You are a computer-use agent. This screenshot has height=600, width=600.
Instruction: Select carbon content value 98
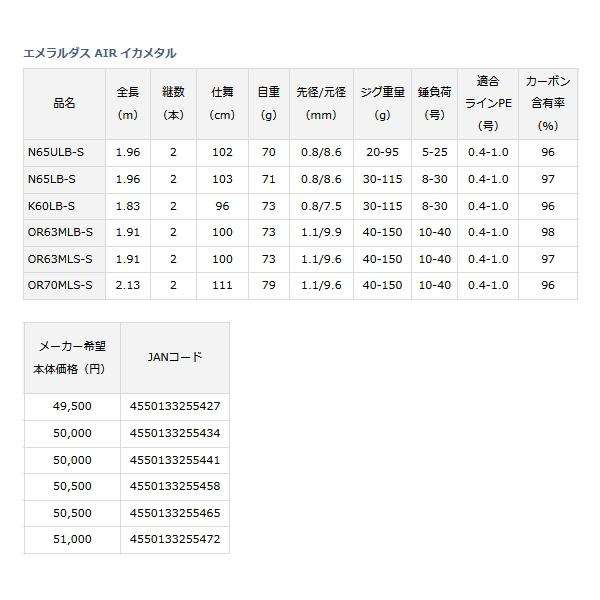(548, 232)
